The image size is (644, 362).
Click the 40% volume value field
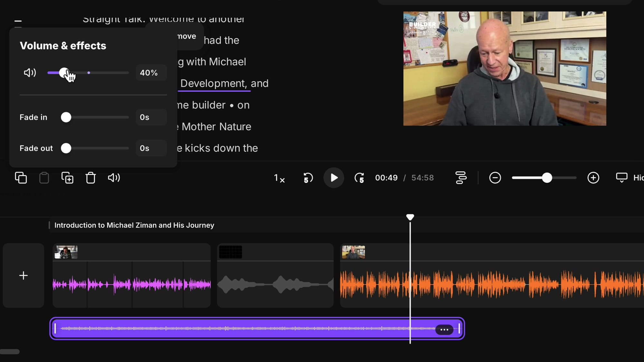pos(150,73)
